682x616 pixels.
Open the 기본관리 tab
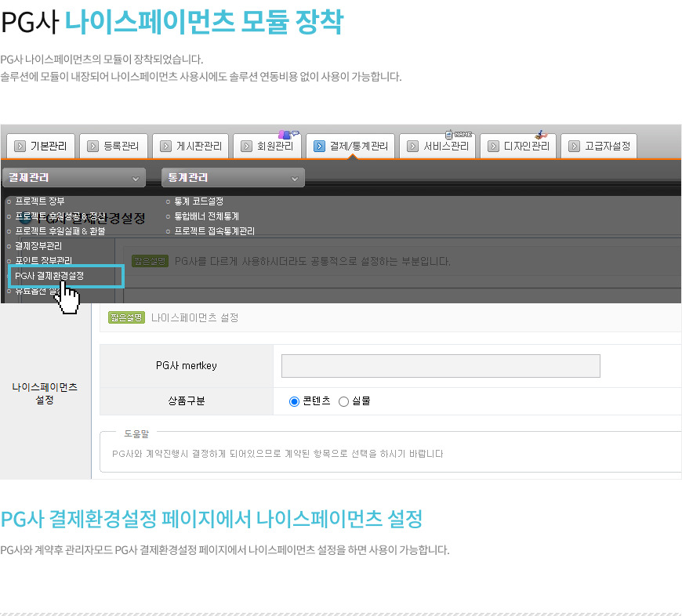(41, 146)
